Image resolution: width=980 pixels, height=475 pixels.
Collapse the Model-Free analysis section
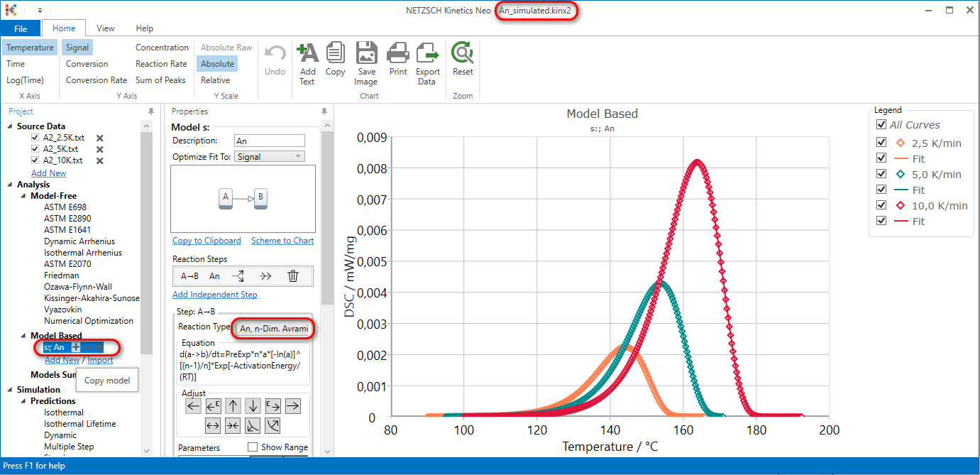pyautogui.click(x=22, y=195)
